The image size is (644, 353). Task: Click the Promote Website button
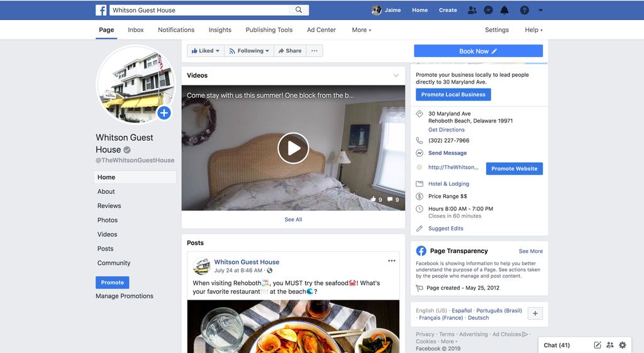coord(514,168)
